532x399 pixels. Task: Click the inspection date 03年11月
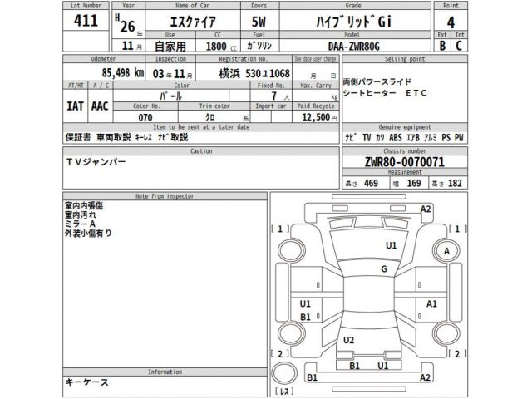(172, 74)
